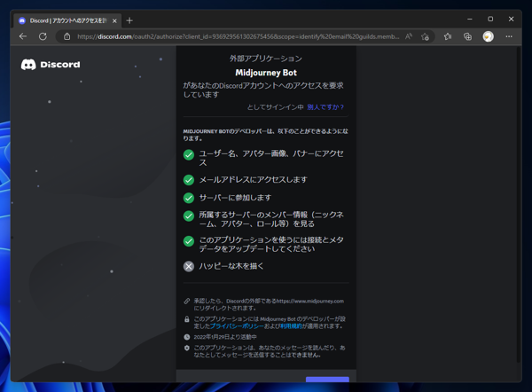The width and height of the screenshot is (532, 392).
Task: Click the text サーバーに参加します
Action: click(235, 198)
